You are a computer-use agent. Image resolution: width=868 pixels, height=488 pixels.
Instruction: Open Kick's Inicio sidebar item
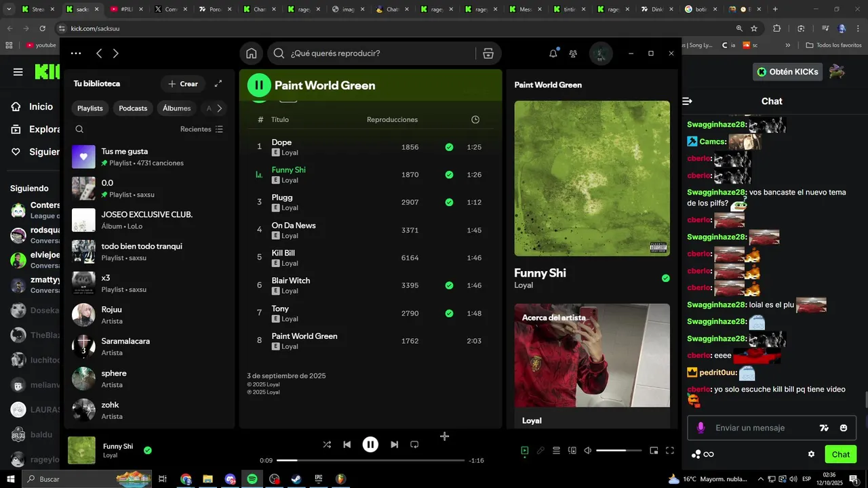(x=32, y=106)
